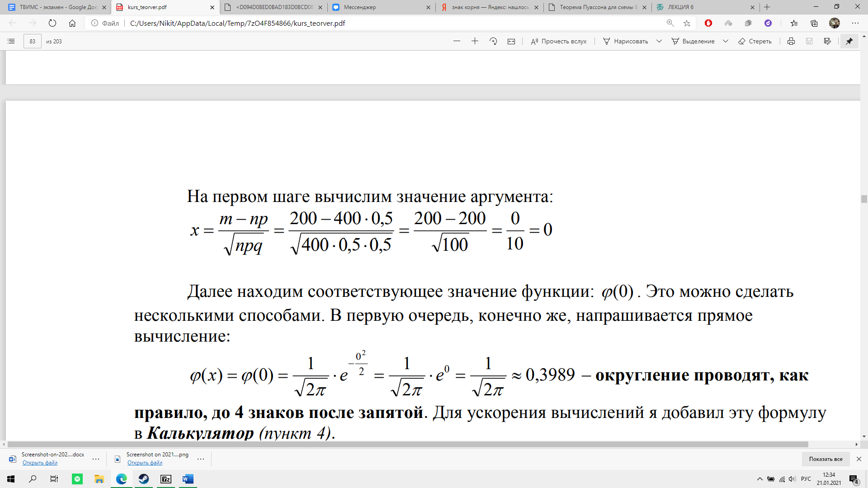
Task: Open the user profile avatar
Action: point(835,23)
